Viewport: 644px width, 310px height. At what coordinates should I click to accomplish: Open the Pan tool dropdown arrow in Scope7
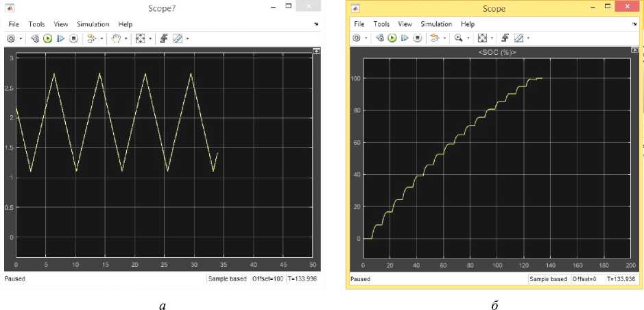[126, 38]
